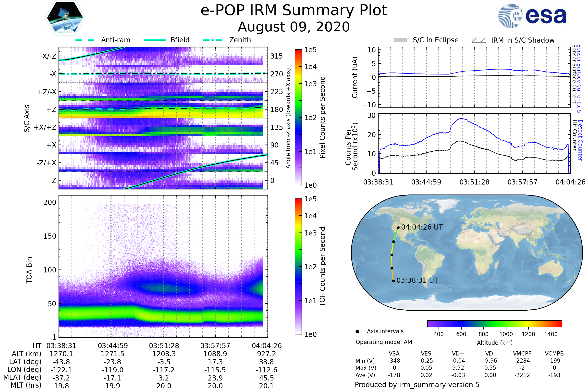Image resolution: width=588 pixels, height=392 pixels.
Task: Click the world map orbit track thumbnail
Action: coord(466,253)
